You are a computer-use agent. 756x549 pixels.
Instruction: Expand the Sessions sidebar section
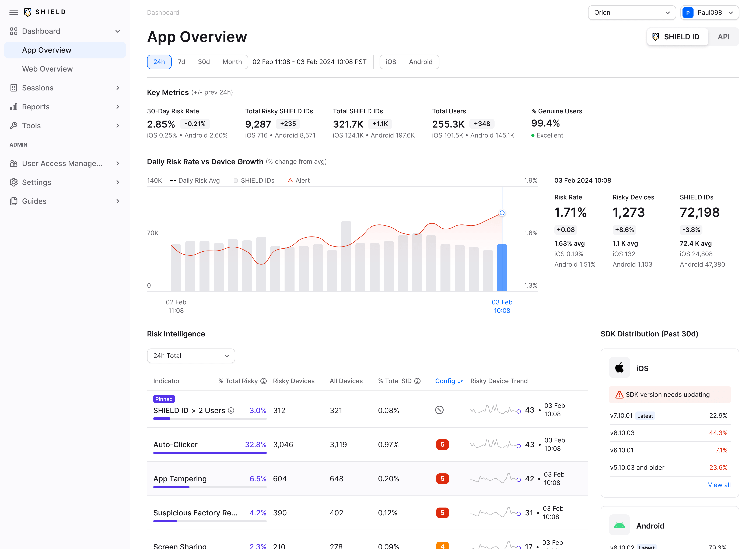(117, 88)
